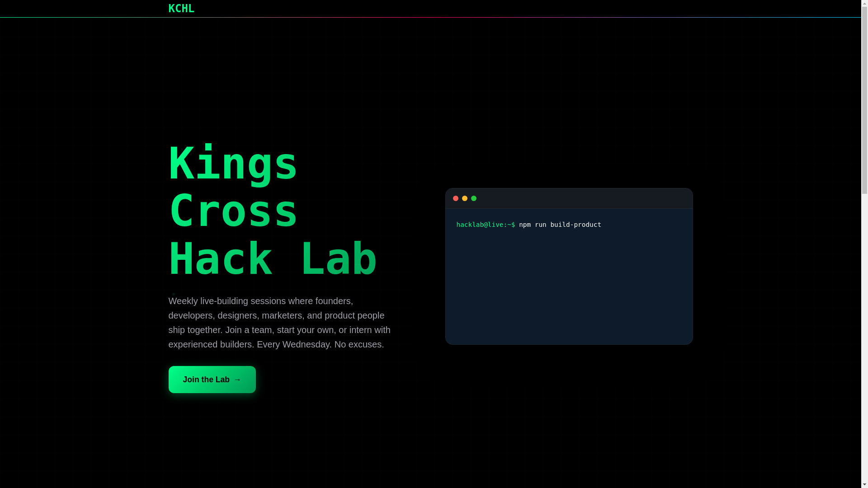Click the Join the Lab button

(212, 380)
